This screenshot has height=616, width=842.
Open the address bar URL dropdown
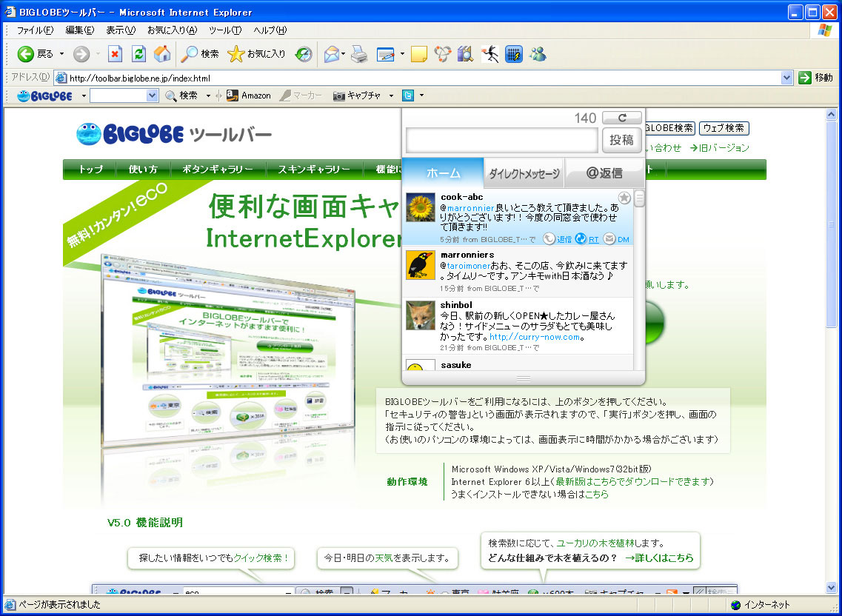pos(786,78)
